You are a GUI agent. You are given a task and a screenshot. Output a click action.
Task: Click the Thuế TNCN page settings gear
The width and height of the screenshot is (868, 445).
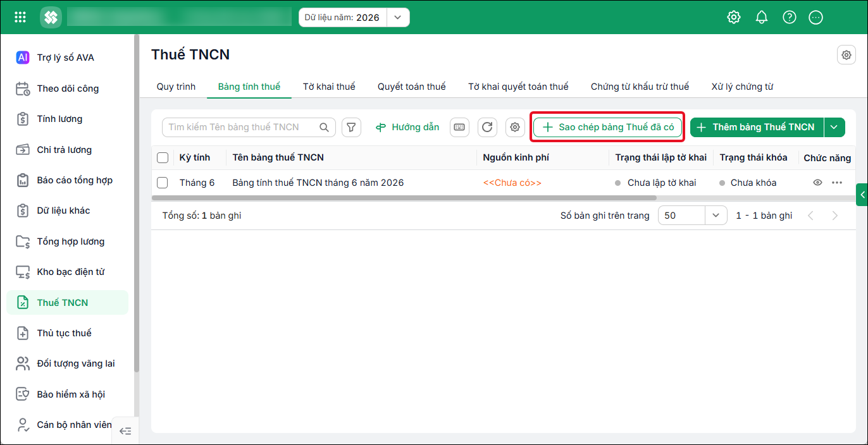point(846,55)
